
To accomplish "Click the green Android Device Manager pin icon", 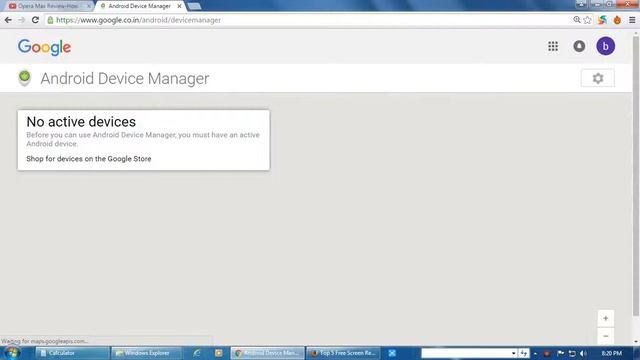I will (24, 78).
